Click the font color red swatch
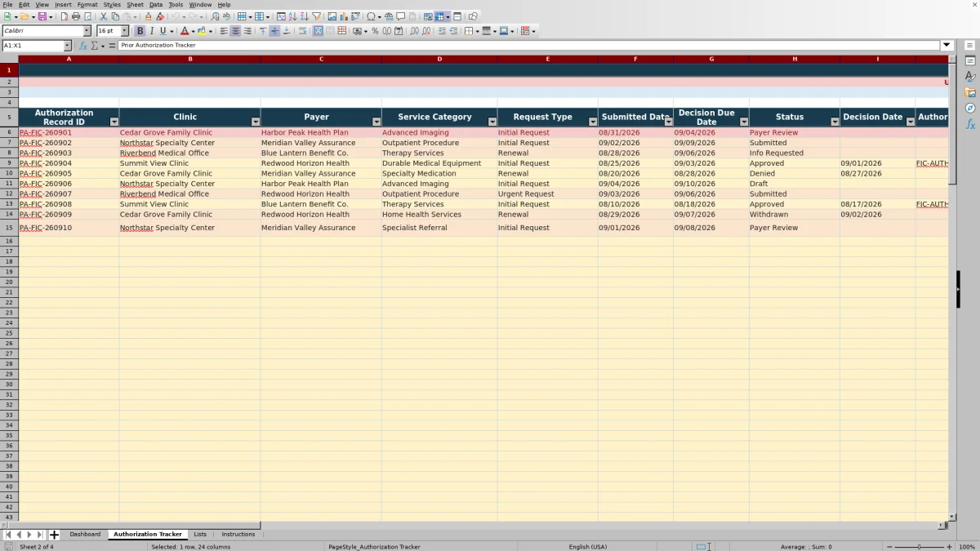The width and height of the screenshot is (980, 551). [184, 31]
